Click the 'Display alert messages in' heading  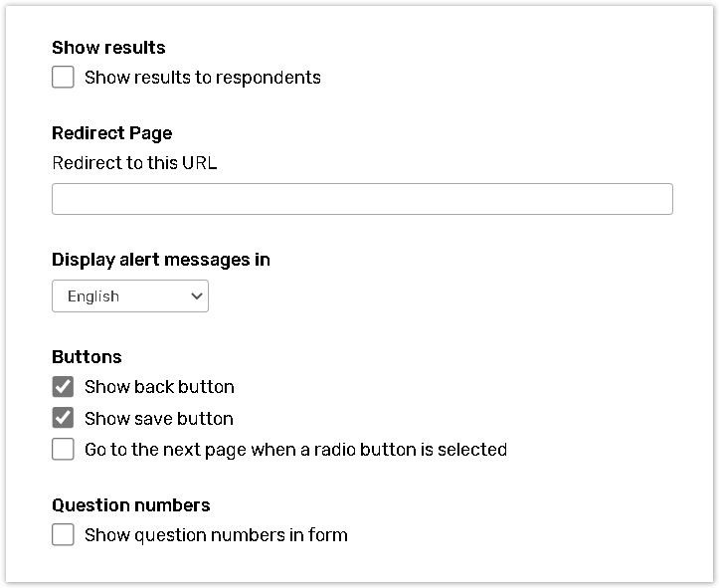point(161,260)
